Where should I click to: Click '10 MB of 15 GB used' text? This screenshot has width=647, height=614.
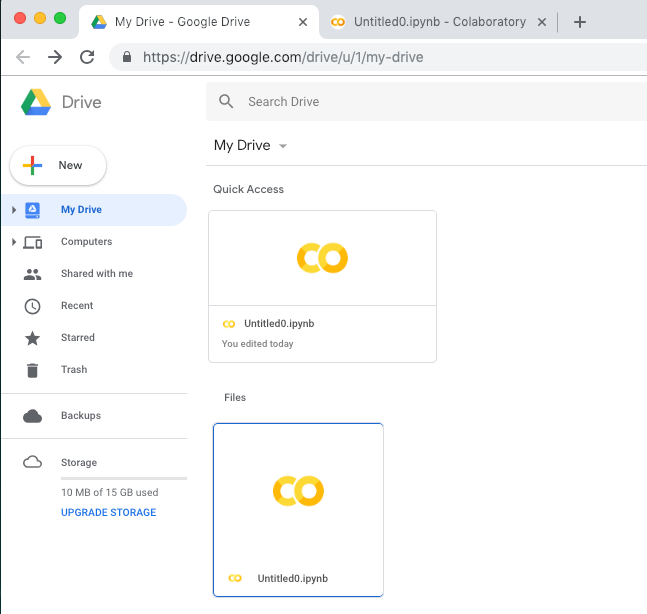[110, 492]
